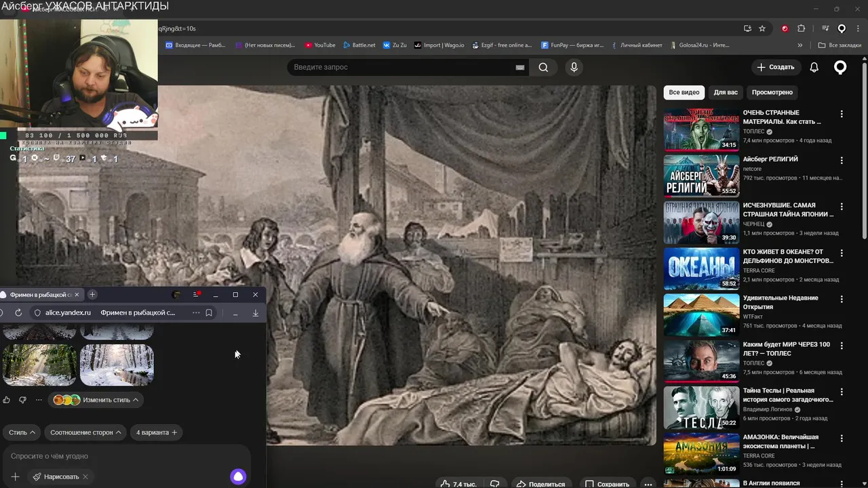868x488 pixels.
Task: Reload the alice.yandex.ru page
Action: 18,312
